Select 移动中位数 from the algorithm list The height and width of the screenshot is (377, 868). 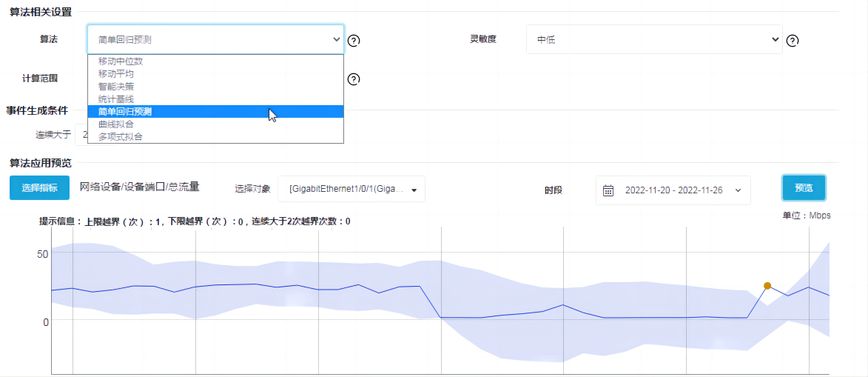[121, 61]
